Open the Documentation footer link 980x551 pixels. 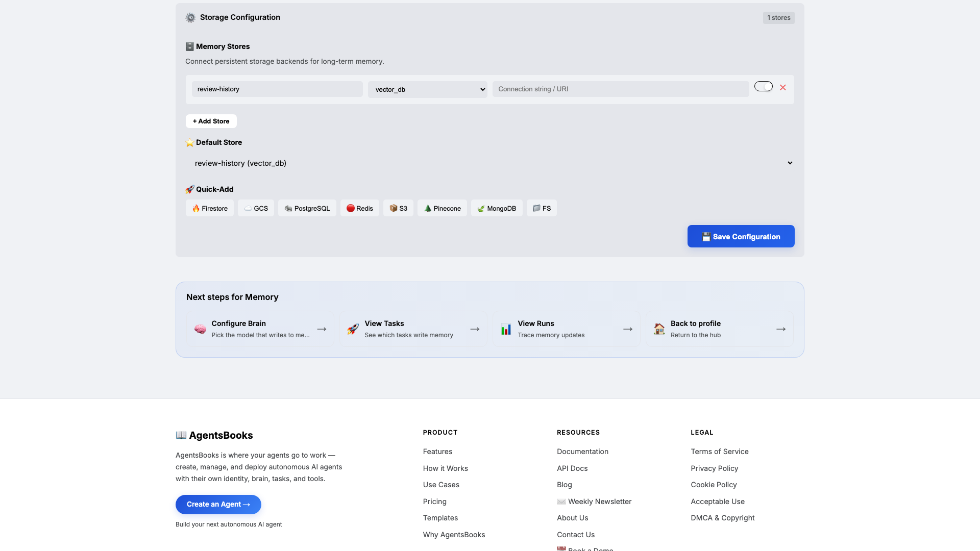point(582,452)
